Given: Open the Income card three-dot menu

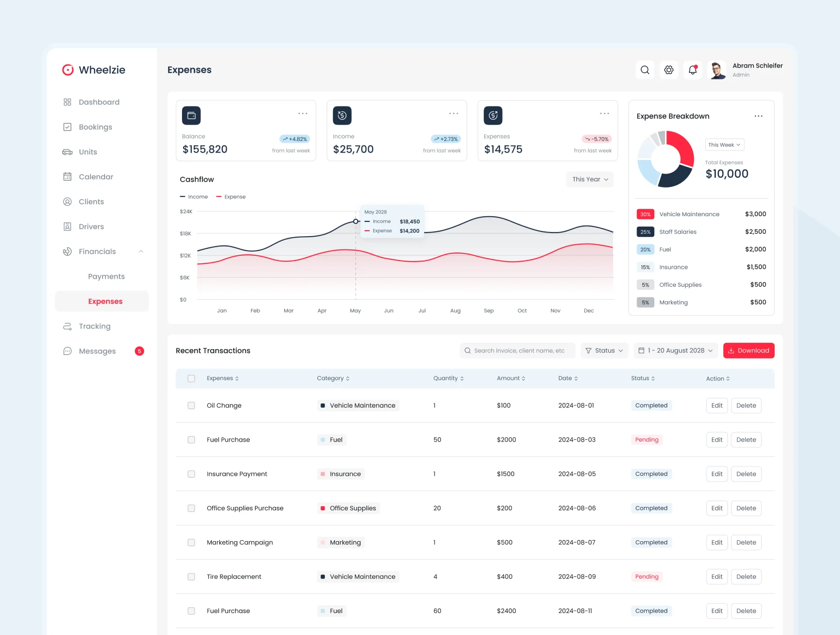Looking at the screenshot, I should [x=454, y=113].
